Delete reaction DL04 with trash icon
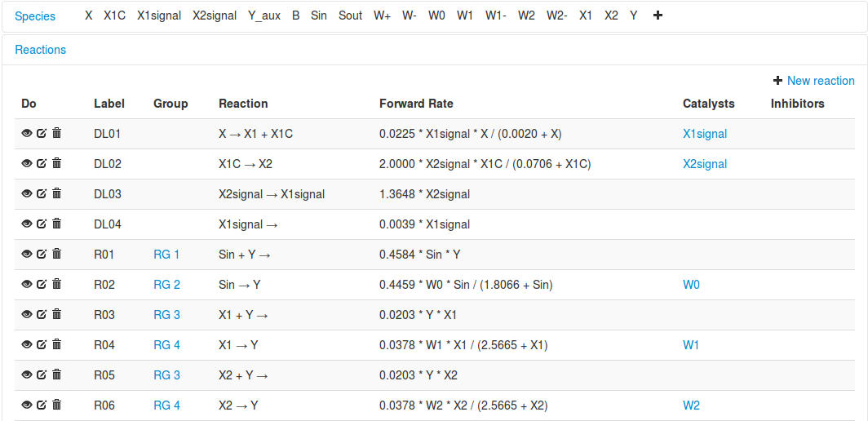Image resolution: width=868 pixels, height=421 pixels. coord(56,224)
